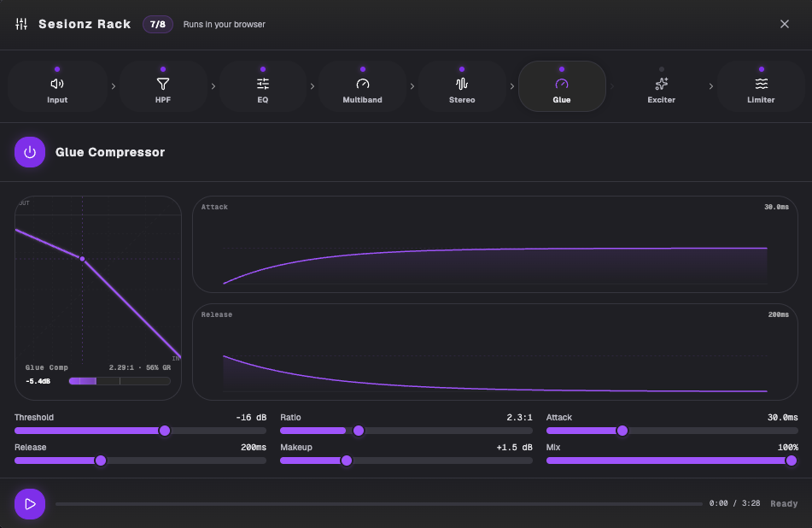Click the Ratio value "2.3:1"

[x=519, y=417]
